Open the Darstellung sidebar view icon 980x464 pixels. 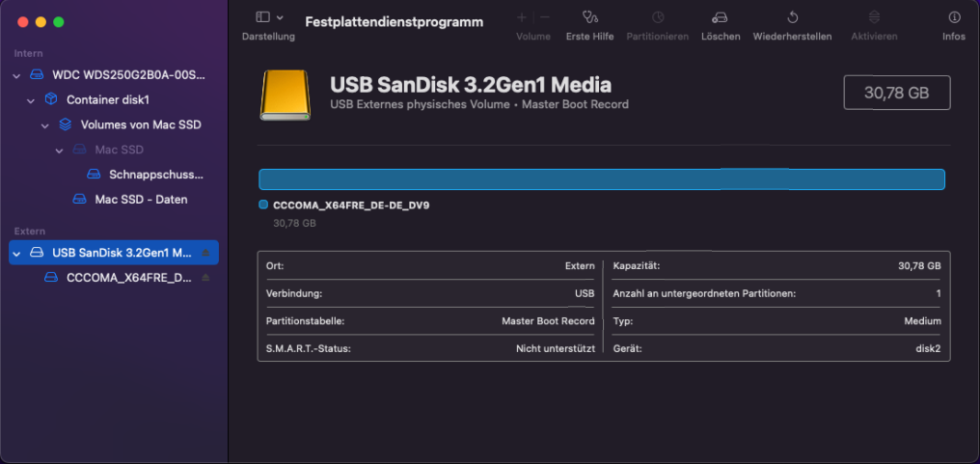(263, 17)
